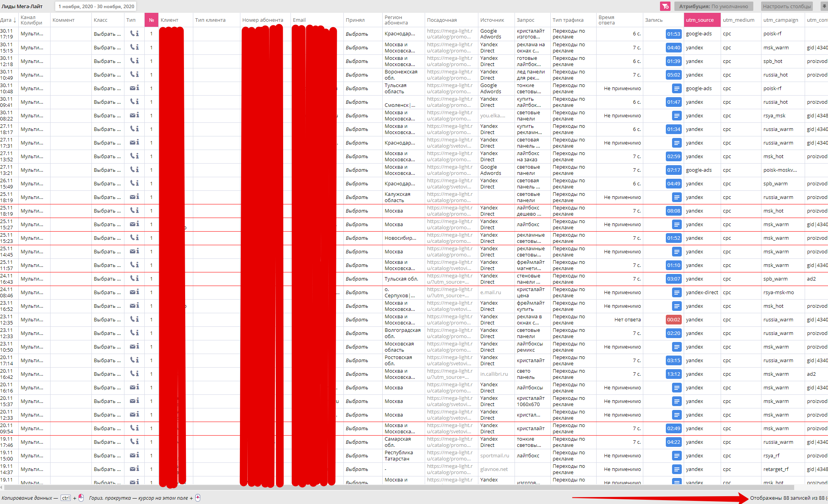Open class dropdown 'Выбрать' in first row
Image resolution: width=828 pixels, height=504 pixels.
coord(107,34)
